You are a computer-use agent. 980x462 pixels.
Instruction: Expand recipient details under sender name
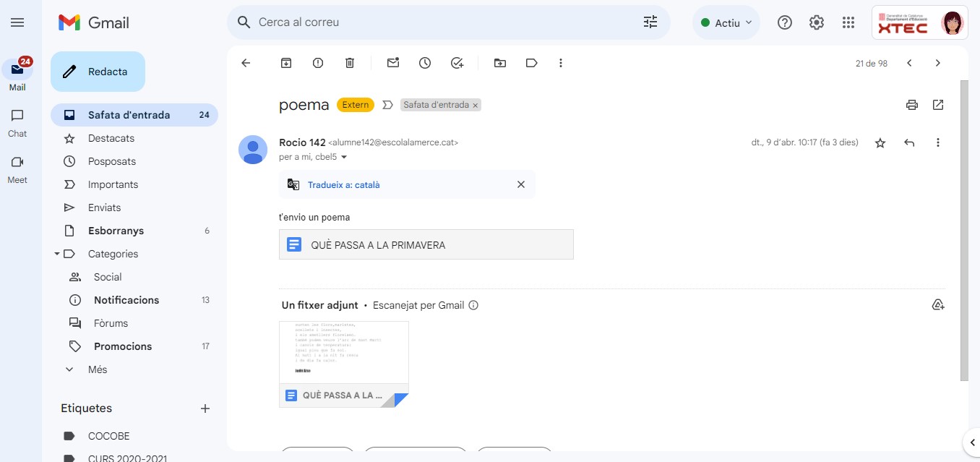344,157
